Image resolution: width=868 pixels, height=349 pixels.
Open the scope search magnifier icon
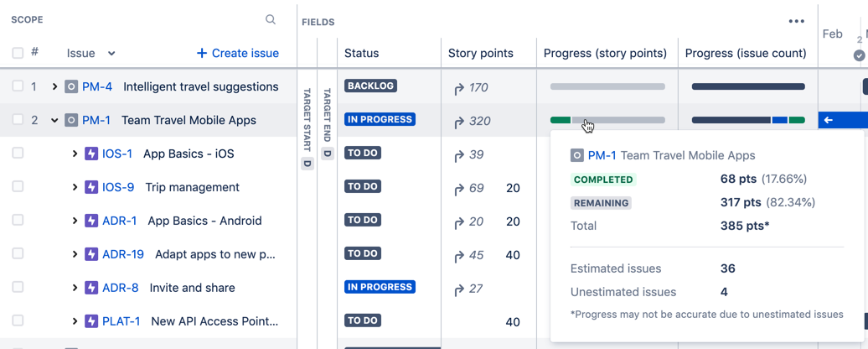(270, 20)
